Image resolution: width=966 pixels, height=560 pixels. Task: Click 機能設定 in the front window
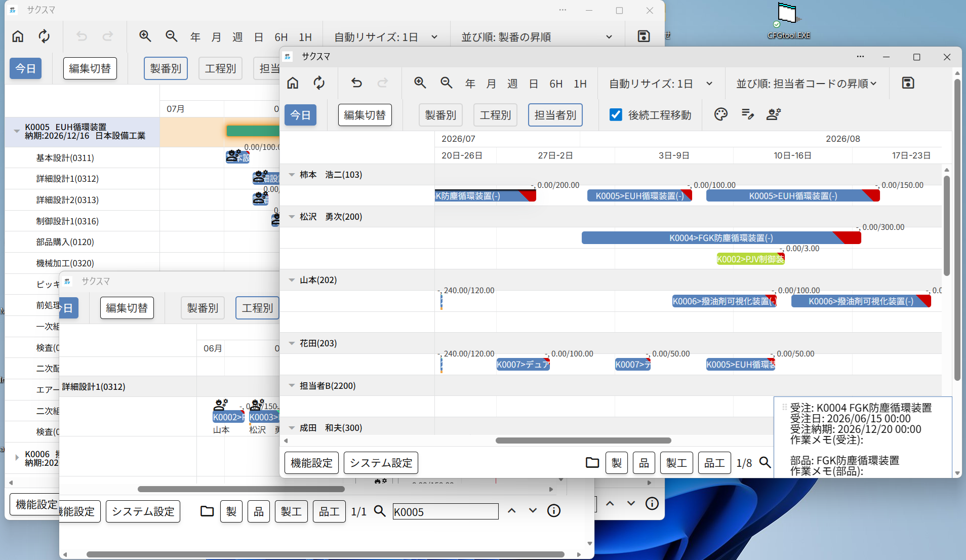[311, 463]
